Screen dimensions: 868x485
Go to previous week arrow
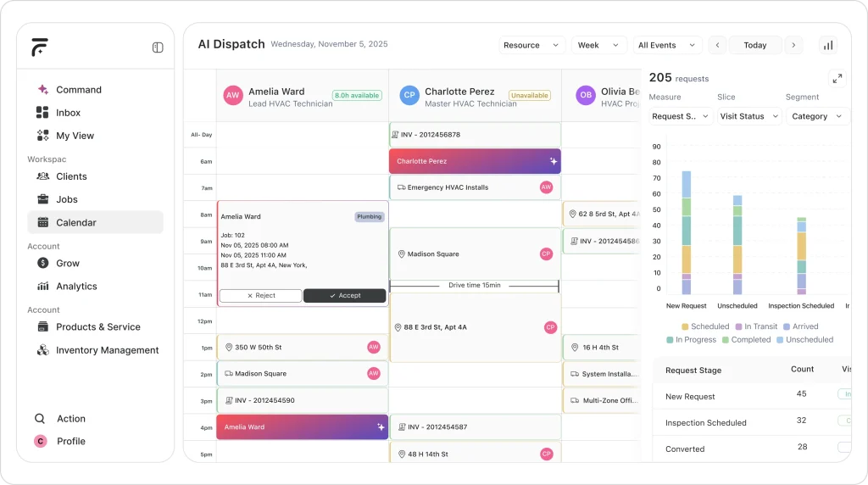[717, 46]
